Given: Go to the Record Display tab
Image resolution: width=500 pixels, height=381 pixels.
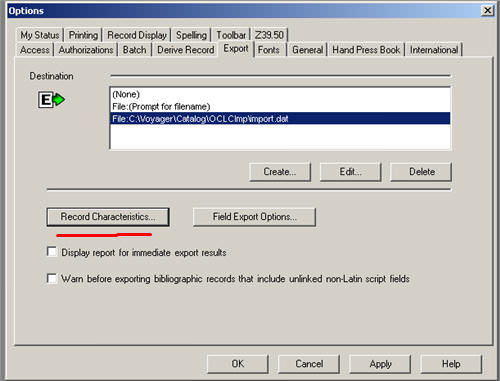Looking at the screenshot, I should point(137,35).
